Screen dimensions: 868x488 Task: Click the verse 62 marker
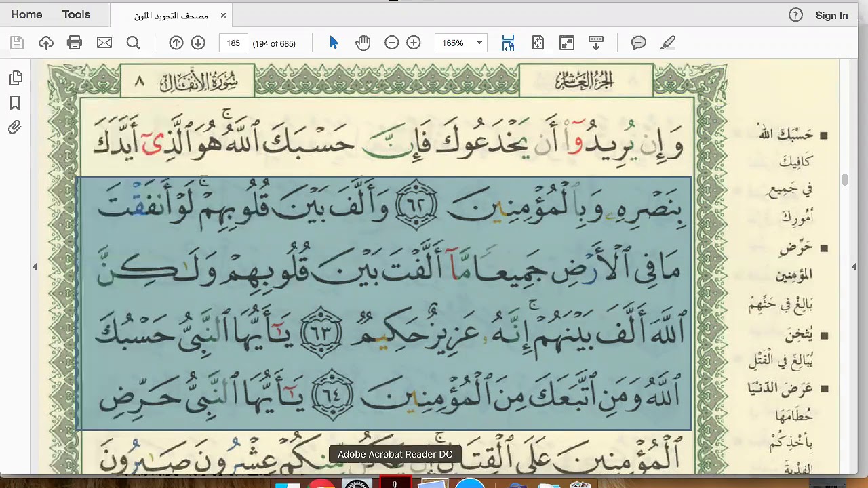click(415, 206)
